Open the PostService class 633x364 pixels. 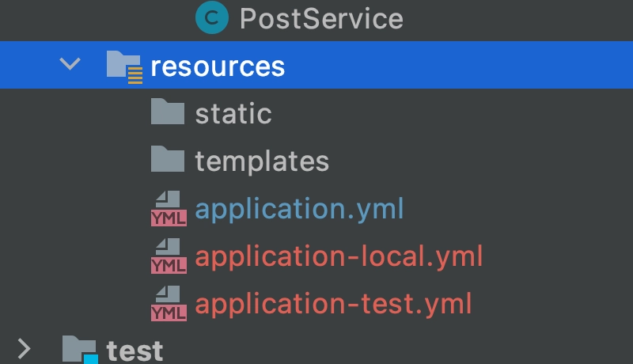coord(320,18)
